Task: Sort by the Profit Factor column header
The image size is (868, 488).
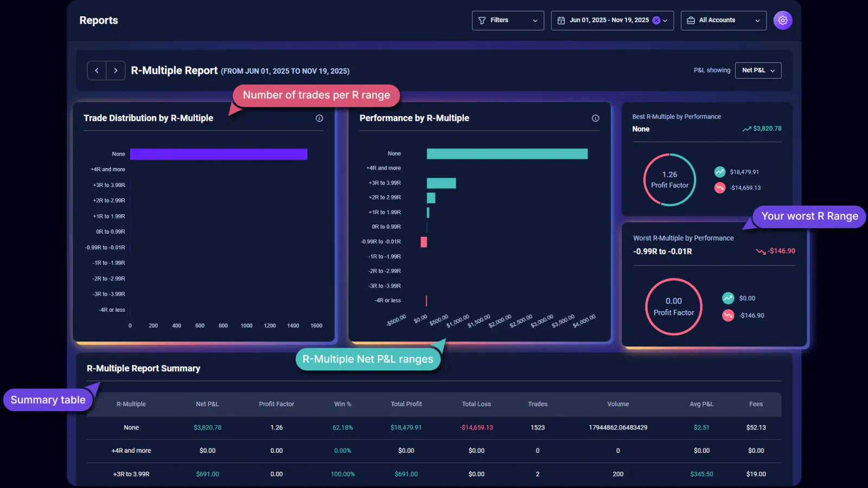Action: (x=277, y=404)
